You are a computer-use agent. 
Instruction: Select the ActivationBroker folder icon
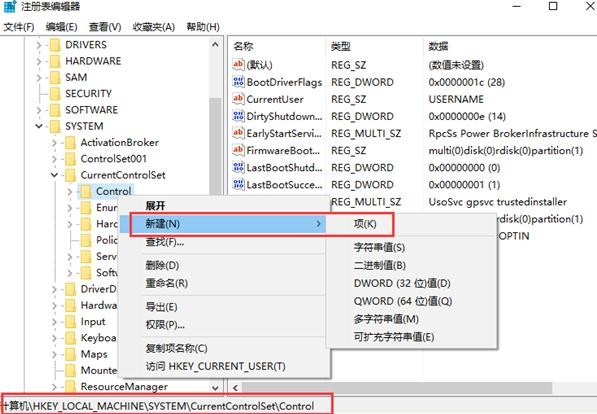pos(70,142)
